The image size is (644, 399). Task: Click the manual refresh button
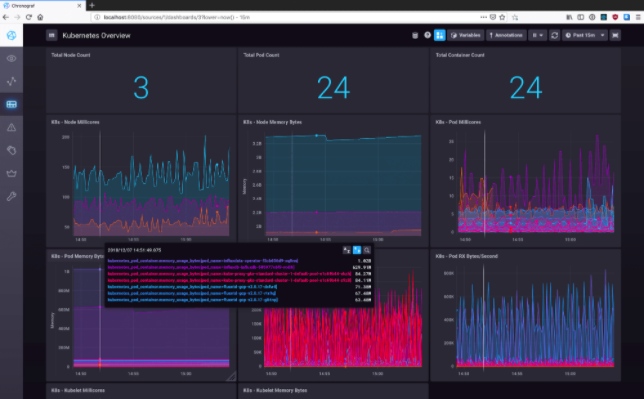point(554,35)
